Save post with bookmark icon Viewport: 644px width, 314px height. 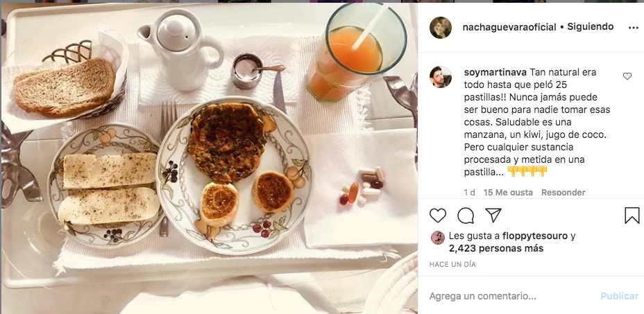[632, 216]
